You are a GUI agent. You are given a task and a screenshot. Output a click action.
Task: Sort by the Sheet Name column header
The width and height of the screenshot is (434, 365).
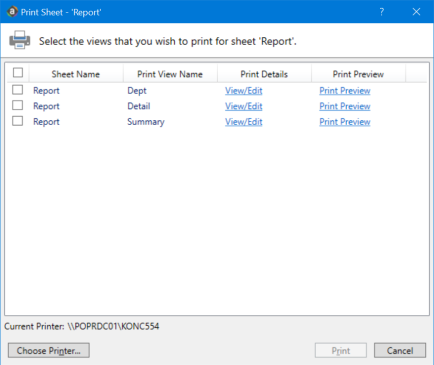pos(76,74)
